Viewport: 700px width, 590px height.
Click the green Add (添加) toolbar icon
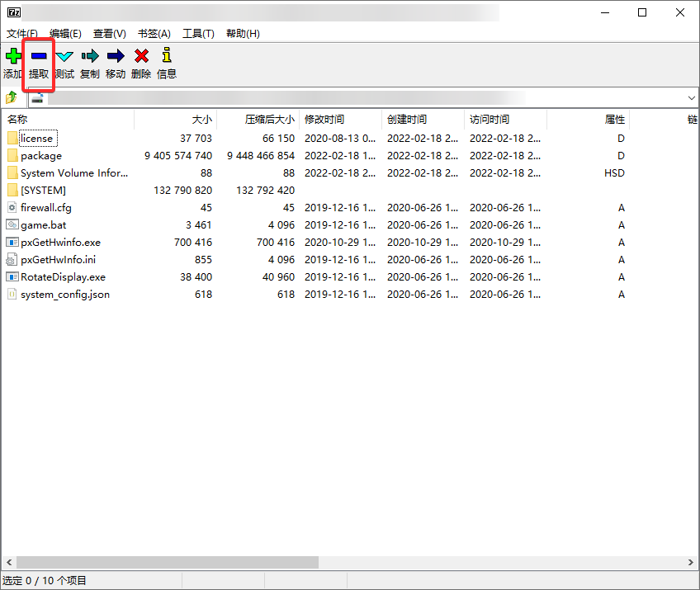pos(12,56)
